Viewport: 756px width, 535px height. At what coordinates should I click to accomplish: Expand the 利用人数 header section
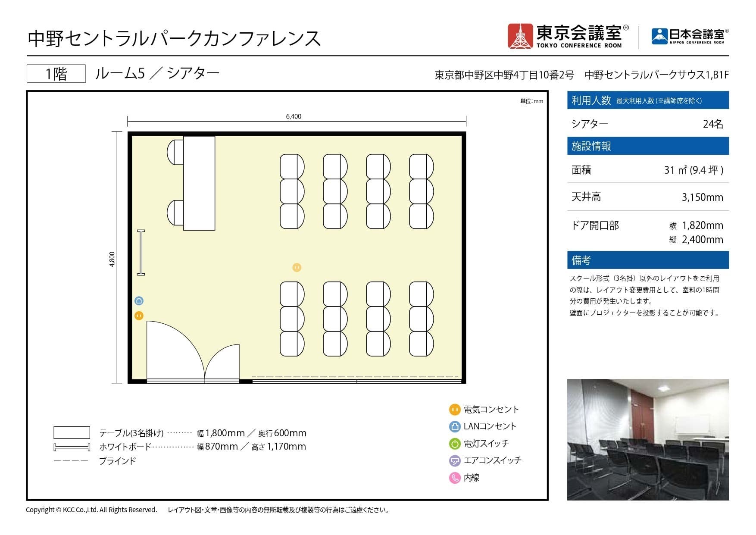pyautogui.click(x=647, y=100)
